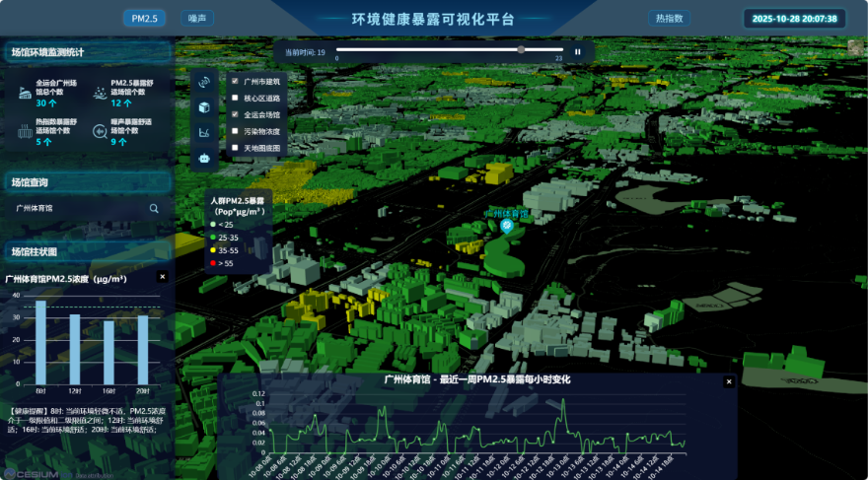Switch to the 噪声 tab
Image resolution: width=868 pixels, height=480 pixels.
[197, 18]
